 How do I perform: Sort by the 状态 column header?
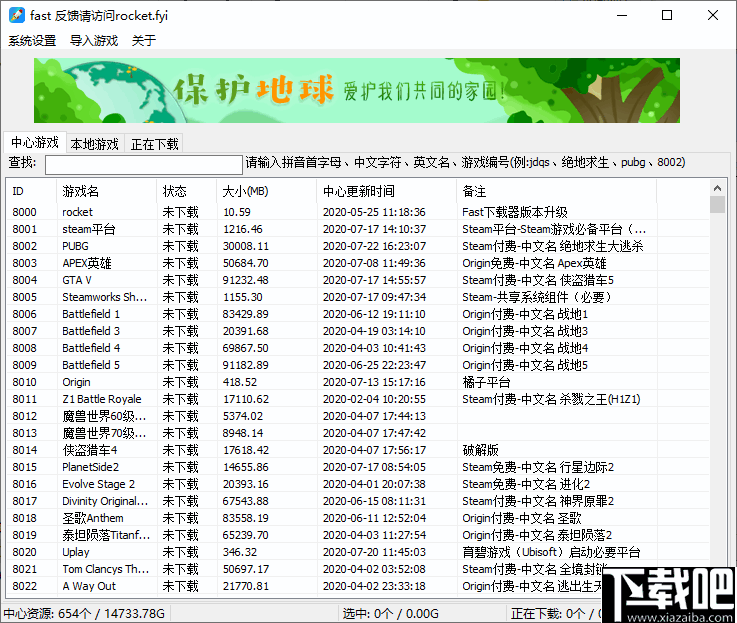click(x=187, y=191)
